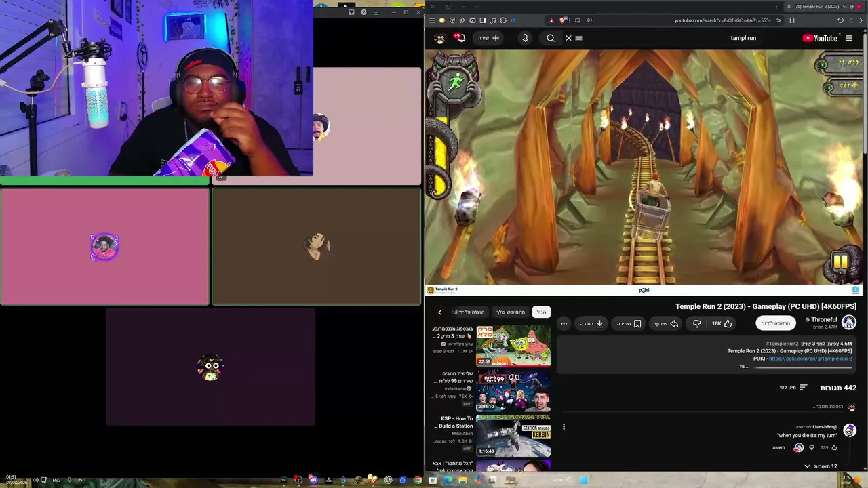Image resolution: width=868 pixels, height=488 pixels.
Task: Switch the ENG input language indicator
Action: [x=55, y=480]
